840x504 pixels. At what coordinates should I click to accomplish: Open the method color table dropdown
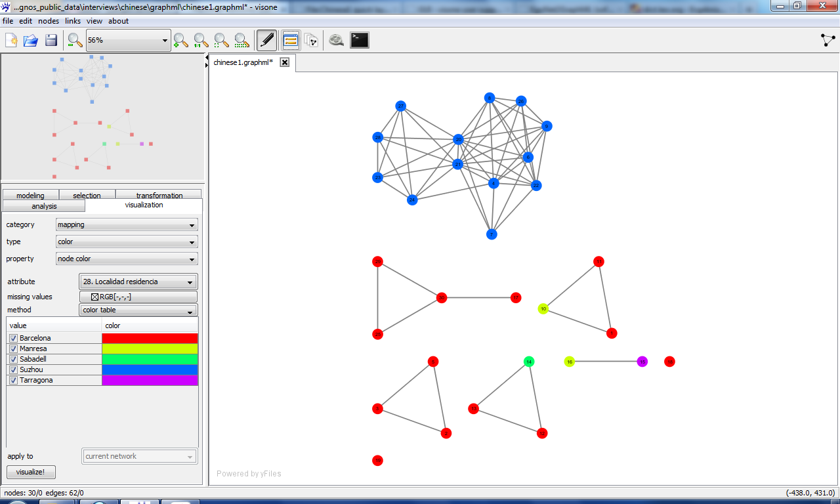[x=138, y=310]
